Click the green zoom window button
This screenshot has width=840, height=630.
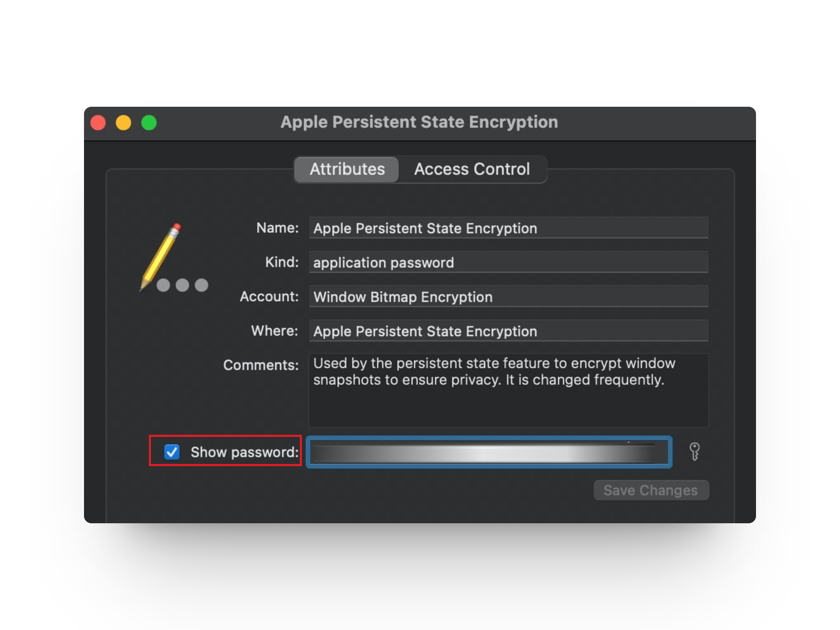pyautogui.click(x=149, y=123)
